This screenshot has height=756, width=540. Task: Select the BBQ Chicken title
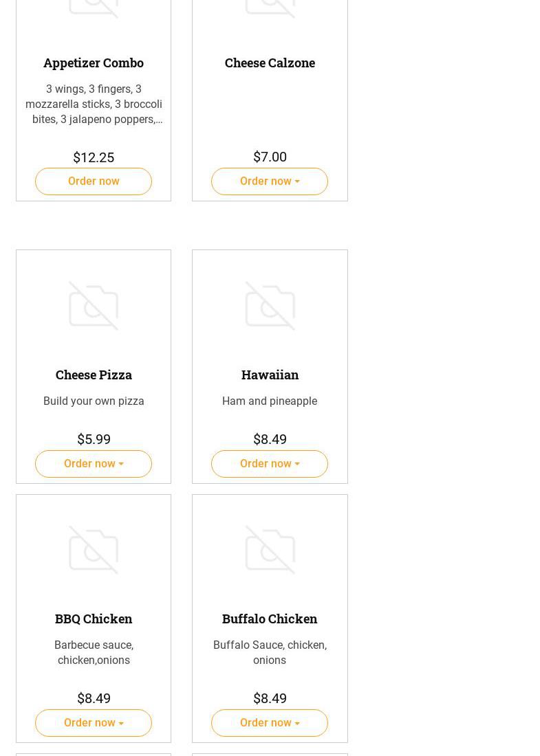[94, 619]
